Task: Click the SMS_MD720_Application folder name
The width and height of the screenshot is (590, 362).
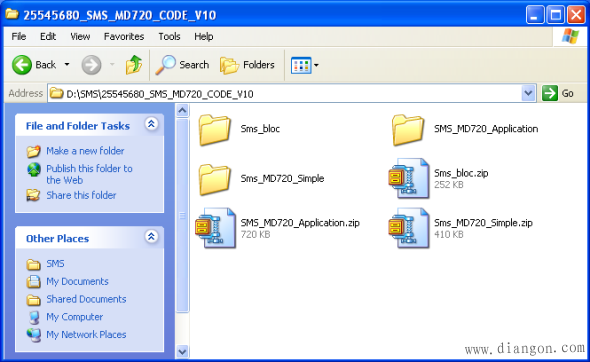Action: 486,129
